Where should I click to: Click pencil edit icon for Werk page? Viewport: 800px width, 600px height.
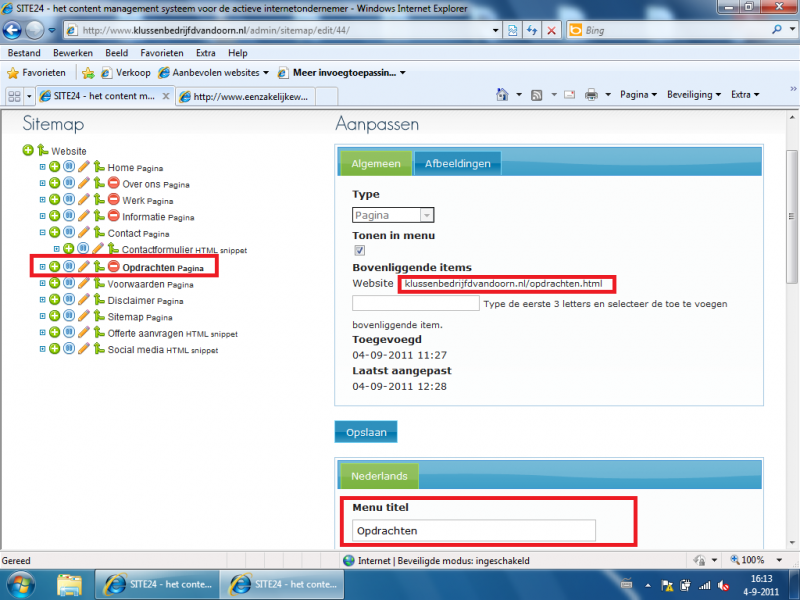click(x=84, y=201)
